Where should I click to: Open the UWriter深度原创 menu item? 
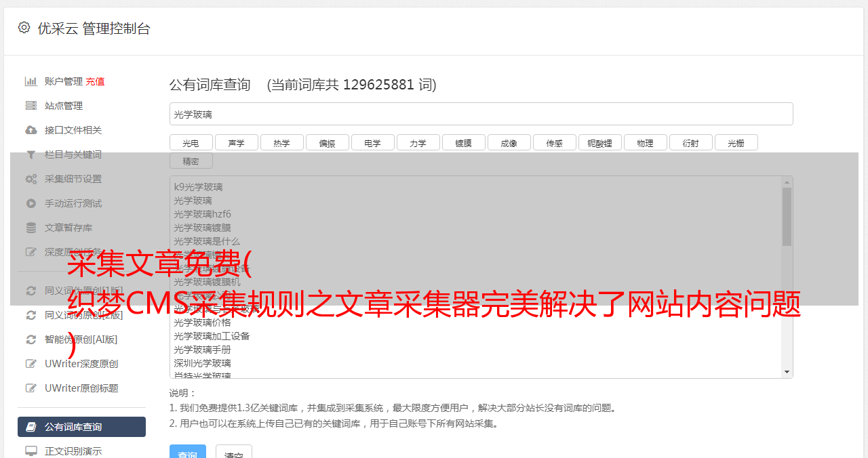[x=81, y=364]
